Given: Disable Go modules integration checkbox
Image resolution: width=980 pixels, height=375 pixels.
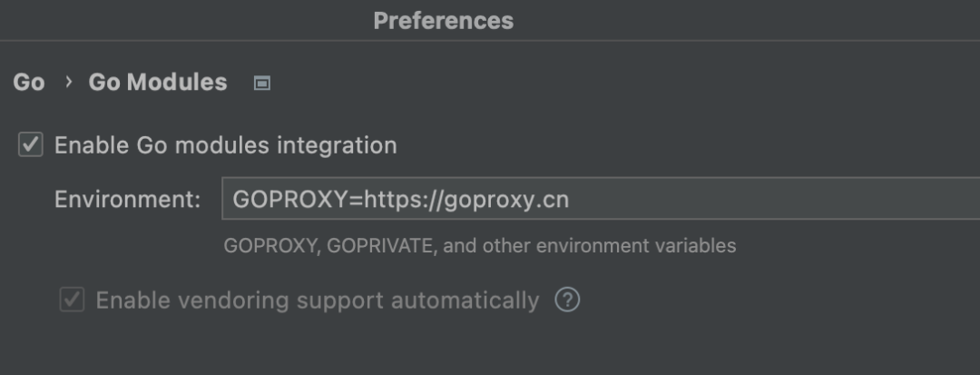Looking at the screenshot, I should point(31,144).
